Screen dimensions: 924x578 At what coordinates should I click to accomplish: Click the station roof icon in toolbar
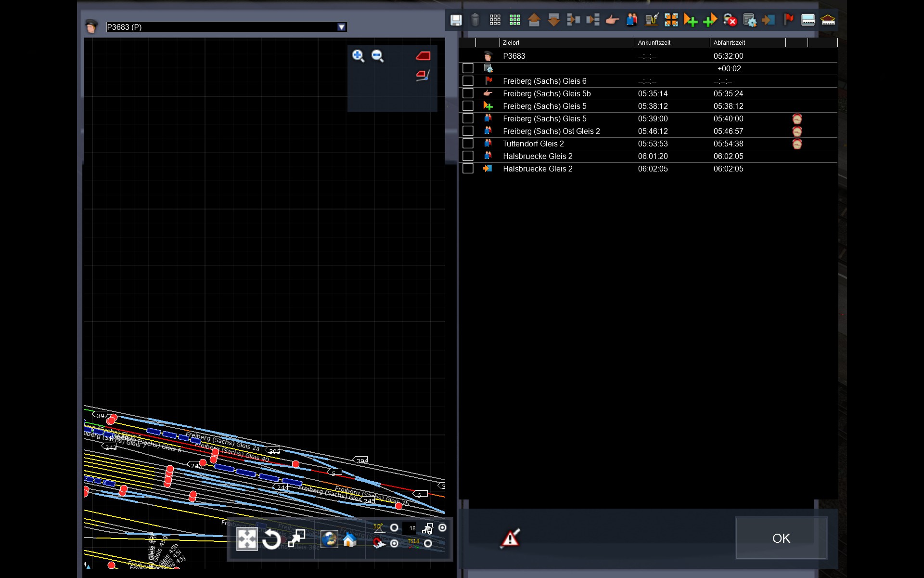(x=828, y=20)
